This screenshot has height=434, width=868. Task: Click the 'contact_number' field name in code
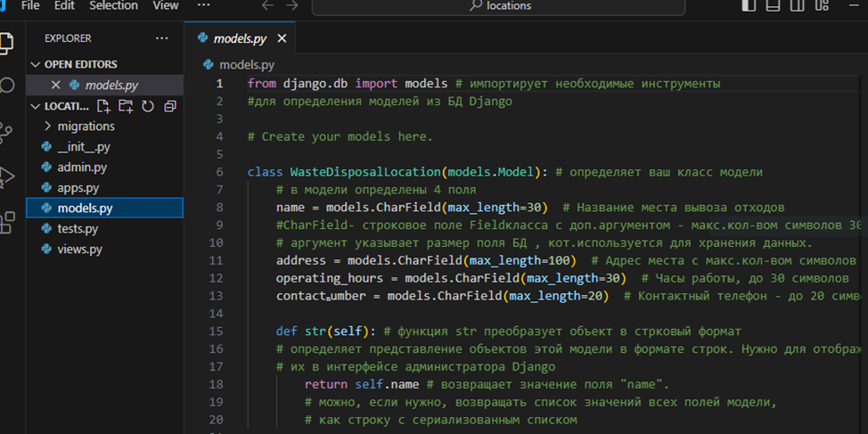(321, 296)
